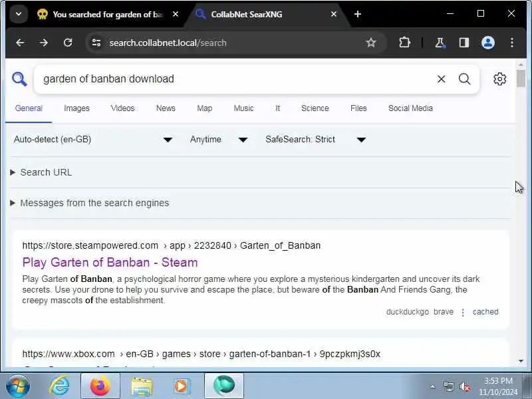Click the page scrollbar thumb
The width and height of the screenshot is (532, 399).
point(521,78)
